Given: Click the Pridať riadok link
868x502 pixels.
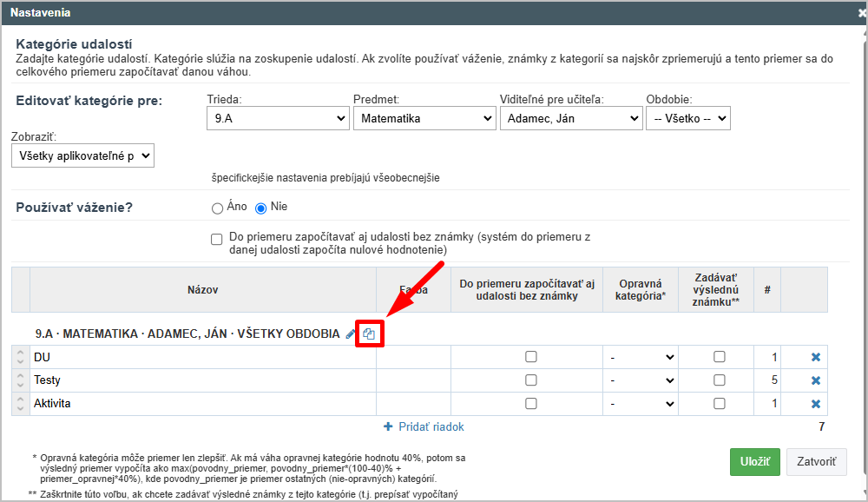Looking at the screenshot, I should click(x=424, y=427).
